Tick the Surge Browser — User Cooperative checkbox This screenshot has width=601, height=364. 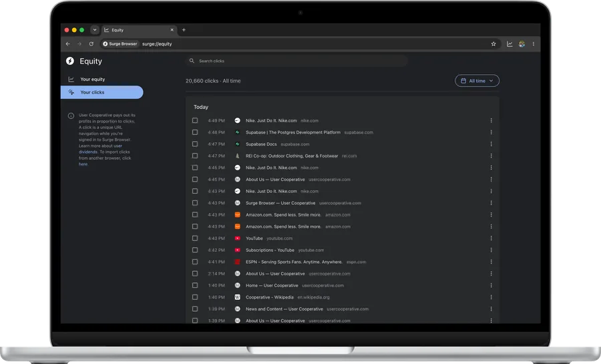click(195, 203)
